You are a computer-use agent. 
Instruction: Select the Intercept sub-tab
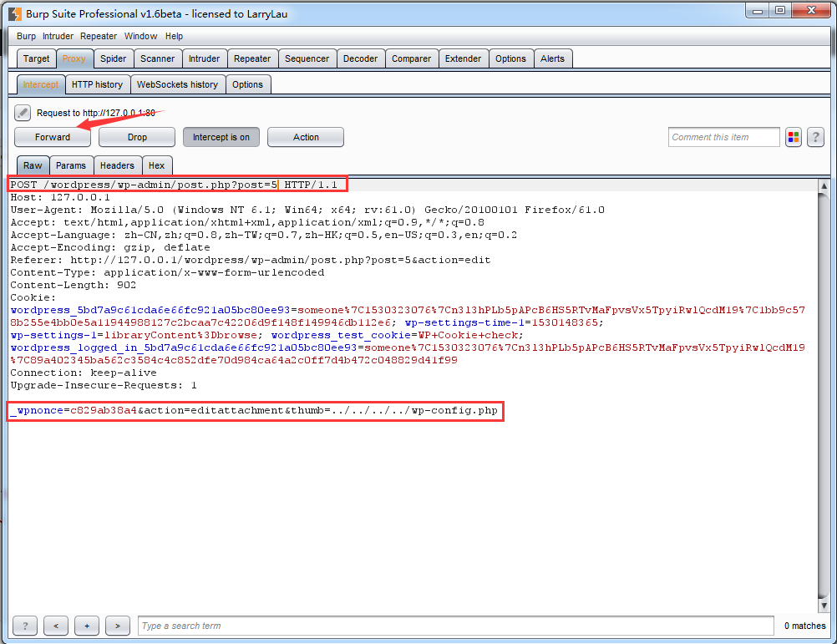(41, 84)
